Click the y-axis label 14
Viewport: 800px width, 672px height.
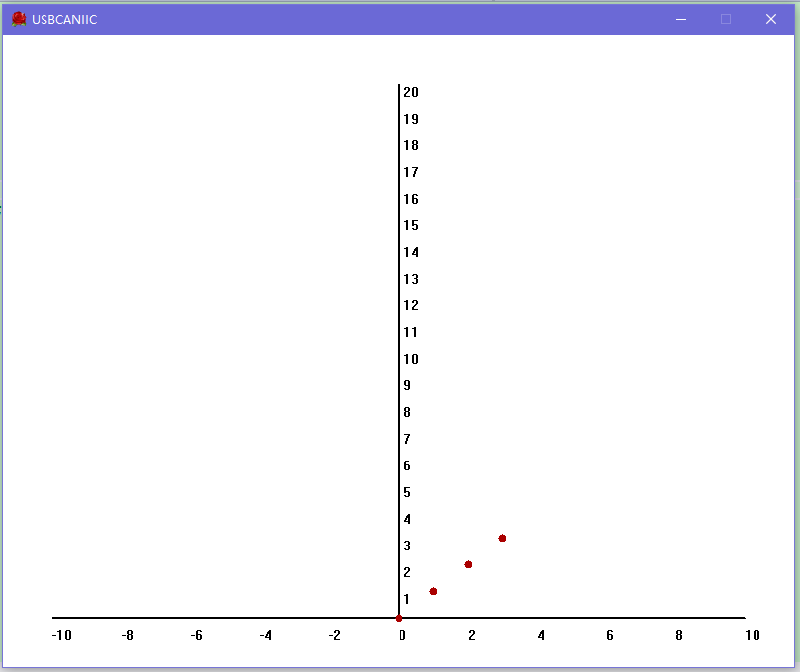pyautogui.click(x=411, y=252)
